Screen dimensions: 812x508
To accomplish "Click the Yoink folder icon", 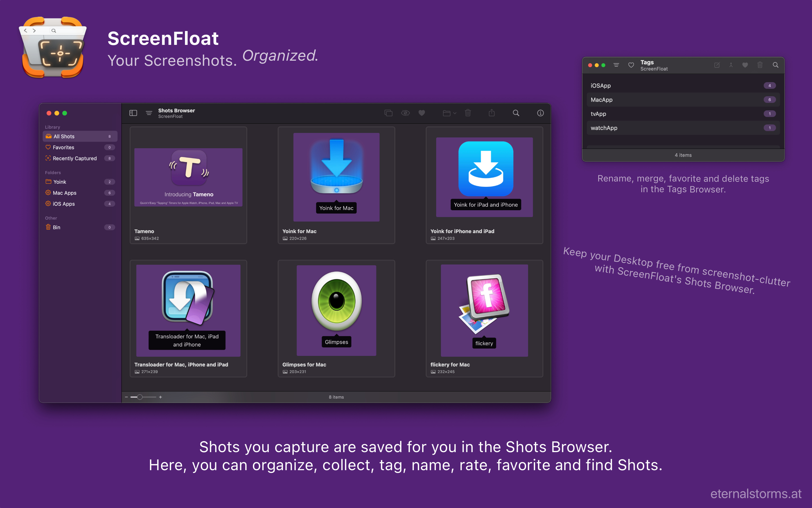I will point(48,182).
